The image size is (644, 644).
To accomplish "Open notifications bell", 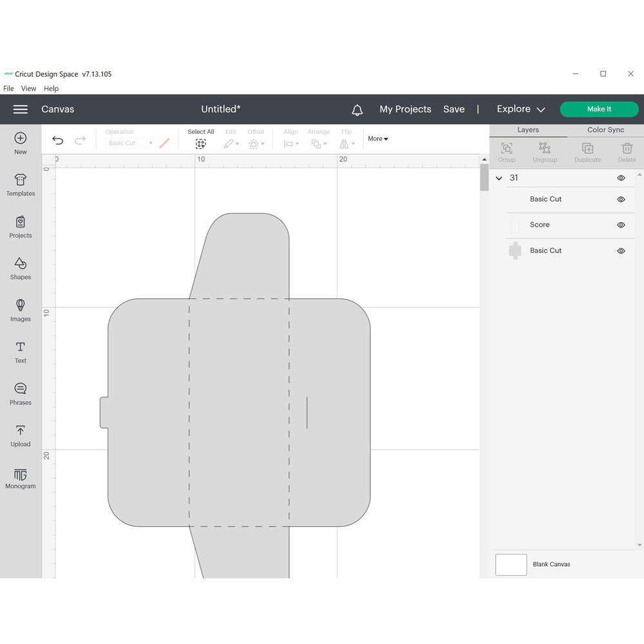I will [357, 110].
